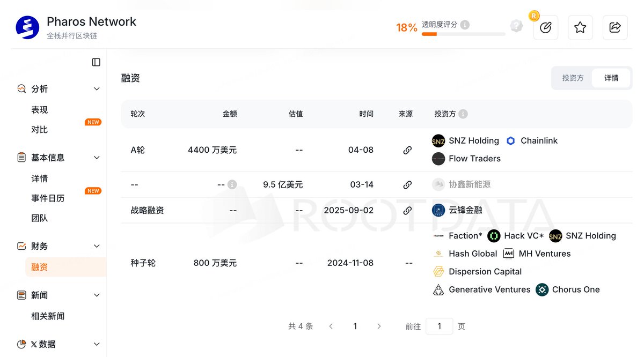Click the 9.5 亿美元 valuation cell

283,185
